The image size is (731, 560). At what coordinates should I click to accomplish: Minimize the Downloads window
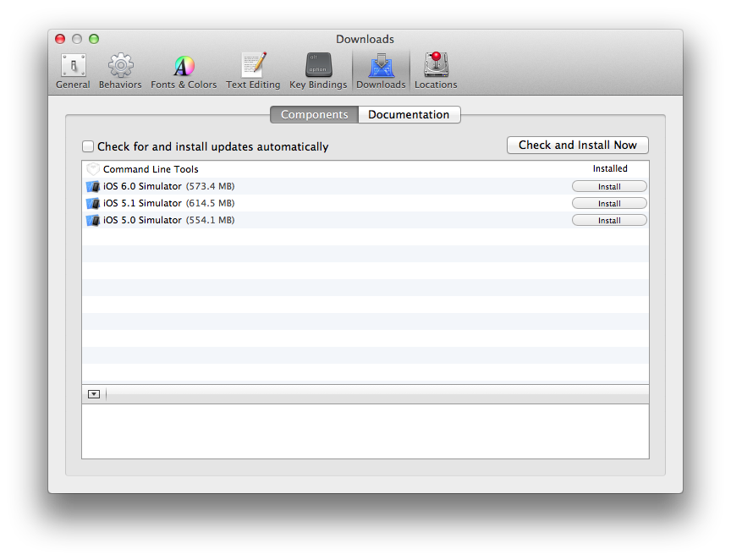click(77, 39)
